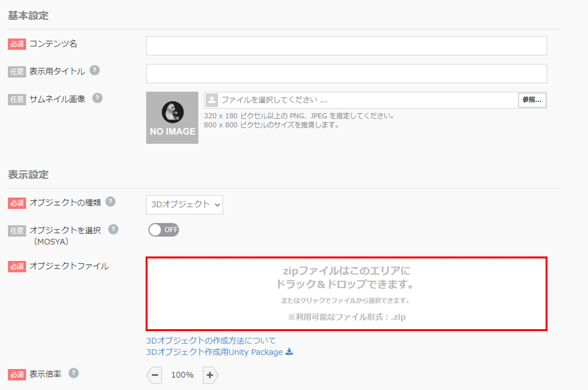Click the 基本設定 section heading
Screen dimensions: 588x390
(x=28, y=15)
